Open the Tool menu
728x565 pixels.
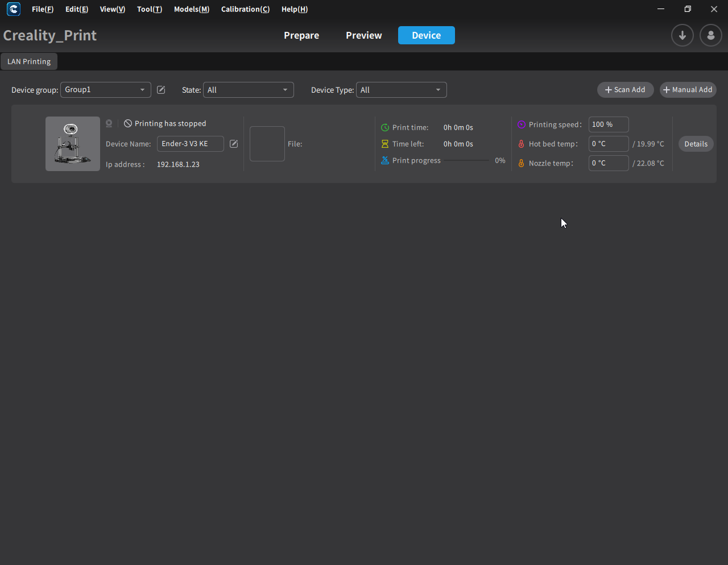coord(150,9)
